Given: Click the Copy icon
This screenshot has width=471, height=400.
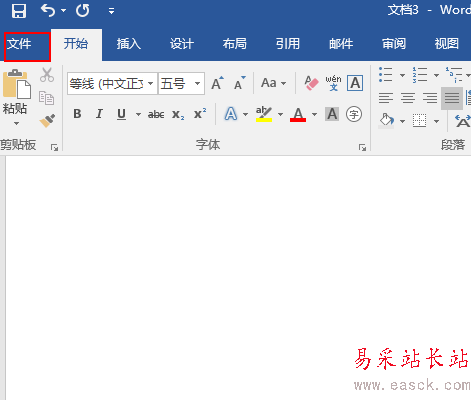Looking at the screenshot, I should [46, 98].
